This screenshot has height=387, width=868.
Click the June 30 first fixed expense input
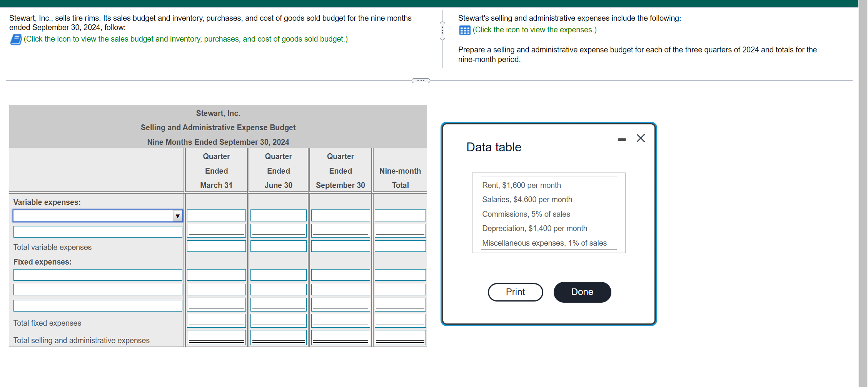[278, 275]
